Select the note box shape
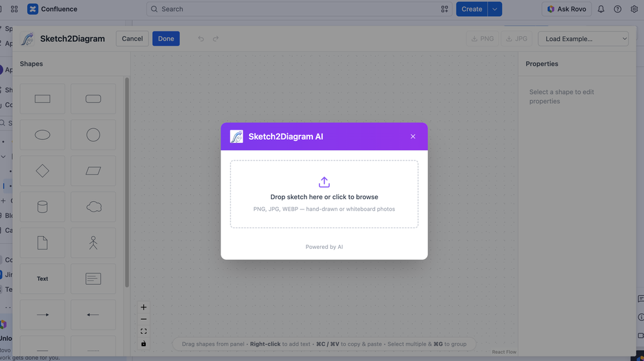Screen dimensions: 644x361 [x=93, y=278]
